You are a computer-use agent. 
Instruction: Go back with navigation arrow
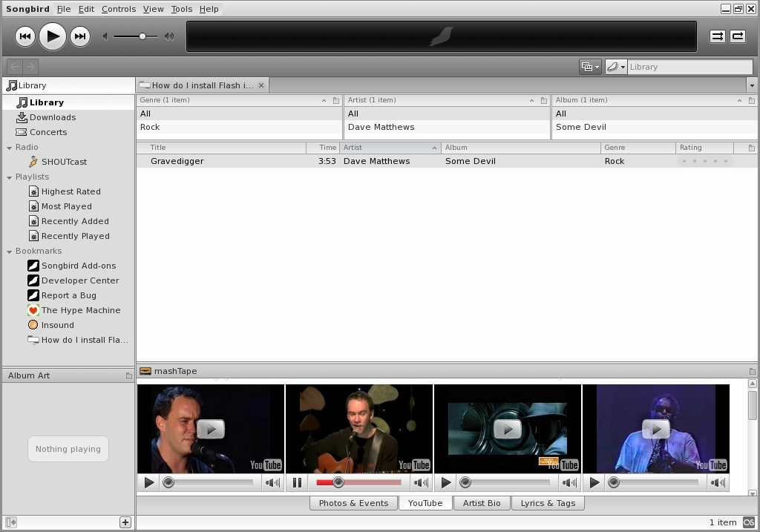15,66
